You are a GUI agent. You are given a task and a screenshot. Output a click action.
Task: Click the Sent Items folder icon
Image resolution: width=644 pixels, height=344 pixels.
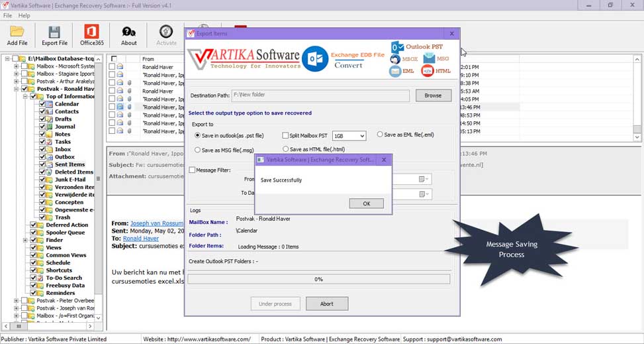click(x=50, y=164)
